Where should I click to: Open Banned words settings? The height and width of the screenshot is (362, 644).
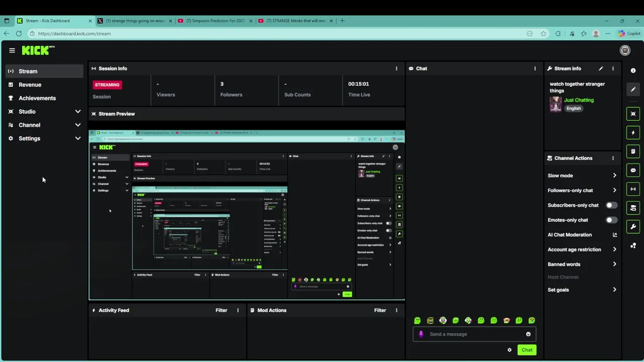point(582,264)
